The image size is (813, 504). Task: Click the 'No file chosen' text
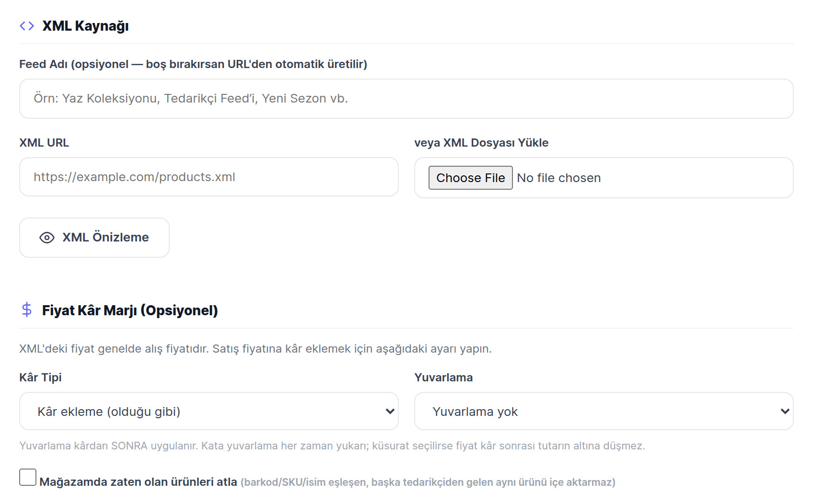[x=558, y=178]
